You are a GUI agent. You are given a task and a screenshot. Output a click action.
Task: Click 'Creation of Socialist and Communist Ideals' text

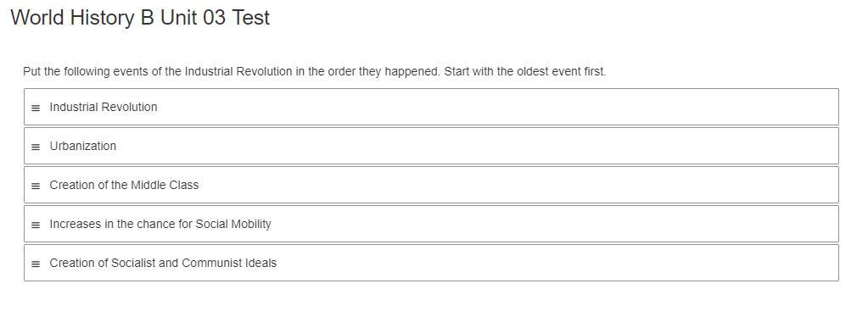[163, 263]
